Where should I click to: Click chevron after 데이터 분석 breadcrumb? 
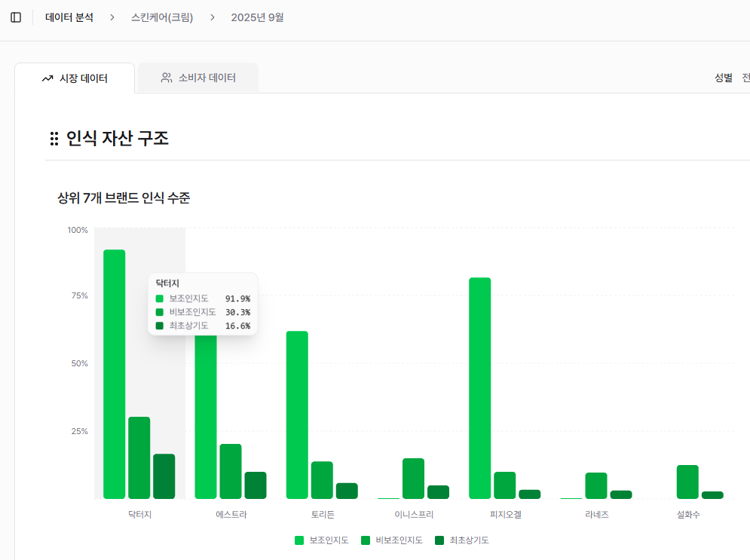click(112, 17)
